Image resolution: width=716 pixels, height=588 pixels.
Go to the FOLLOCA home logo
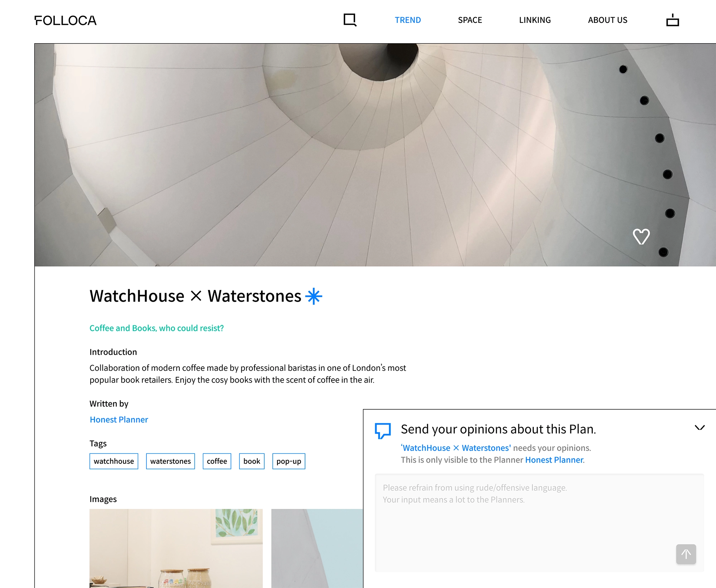66,20
